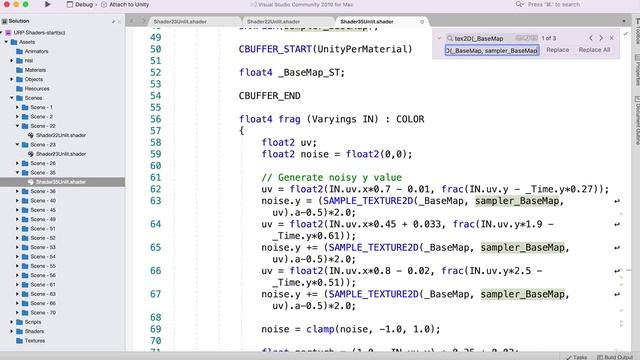This screenshot has width=640, height=360.
Task: Click the Replace button
Action: 558,50
